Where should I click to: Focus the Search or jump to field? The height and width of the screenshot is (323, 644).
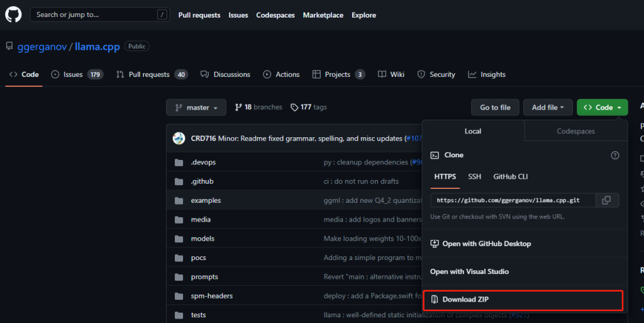coord(100,14)
